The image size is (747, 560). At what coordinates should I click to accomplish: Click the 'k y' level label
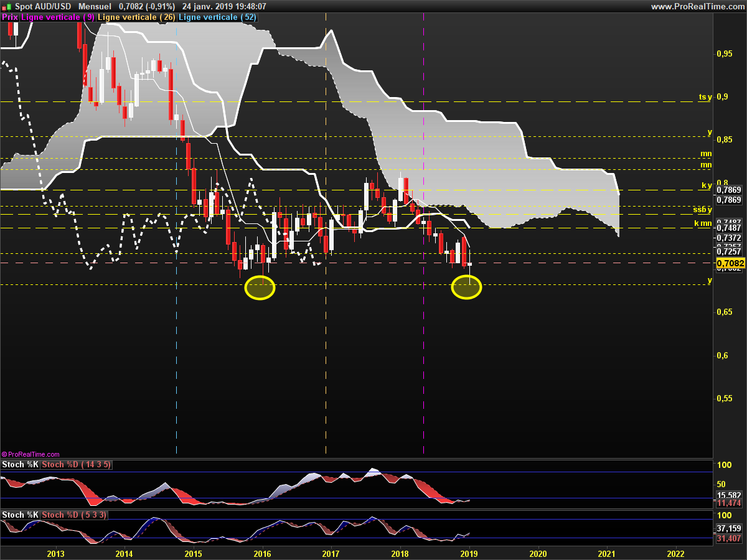(x=707, y=186)
